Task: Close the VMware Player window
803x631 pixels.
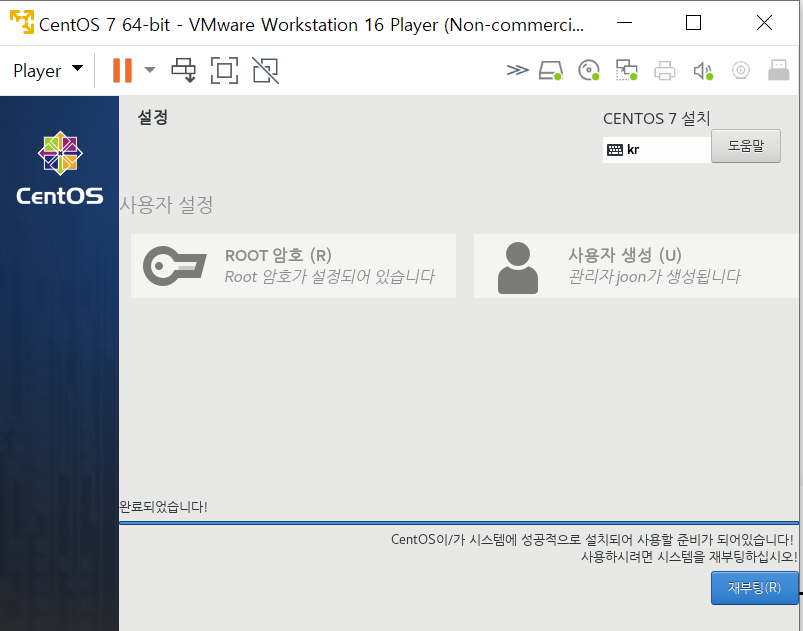Action: coord(764,23)
